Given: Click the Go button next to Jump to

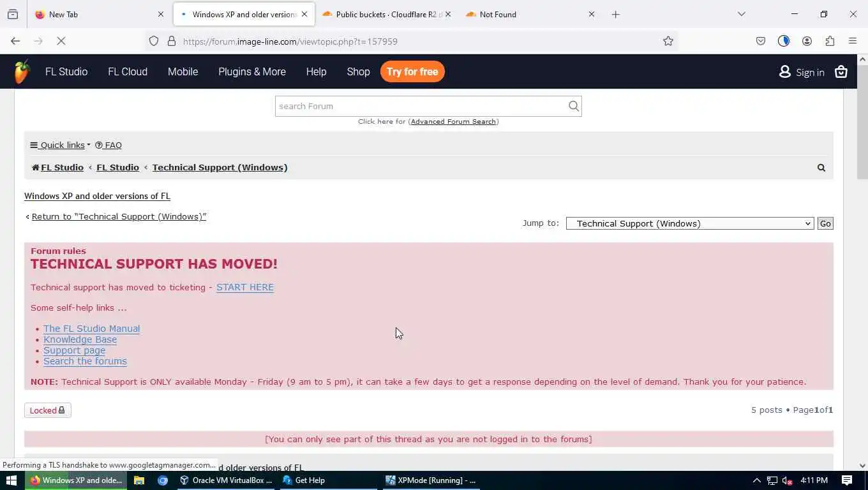Looking at the screenshot, I should (x=825, y=223).
